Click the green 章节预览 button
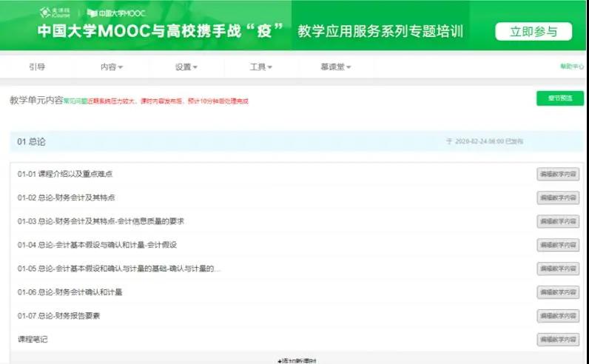The width and height of the screenshot is (589, 364). pos(560,98)
